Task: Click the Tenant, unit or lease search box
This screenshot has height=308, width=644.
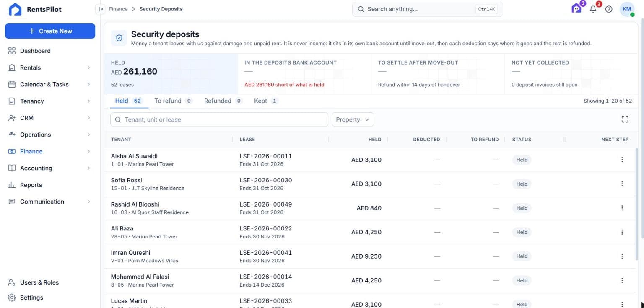Action: 219,119
